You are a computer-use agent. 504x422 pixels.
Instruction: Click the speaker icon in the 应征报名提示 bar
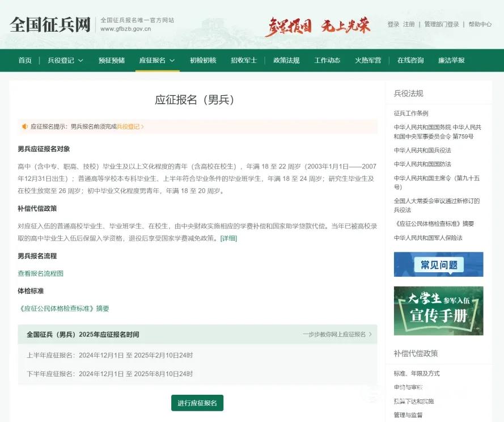pos(25,126)
